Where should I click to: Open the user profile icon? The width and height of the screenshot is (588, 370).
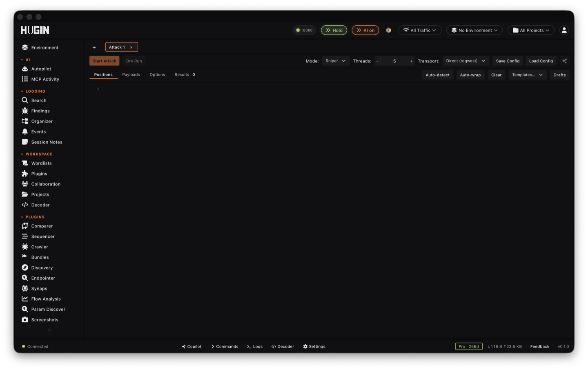click(564, 30)
